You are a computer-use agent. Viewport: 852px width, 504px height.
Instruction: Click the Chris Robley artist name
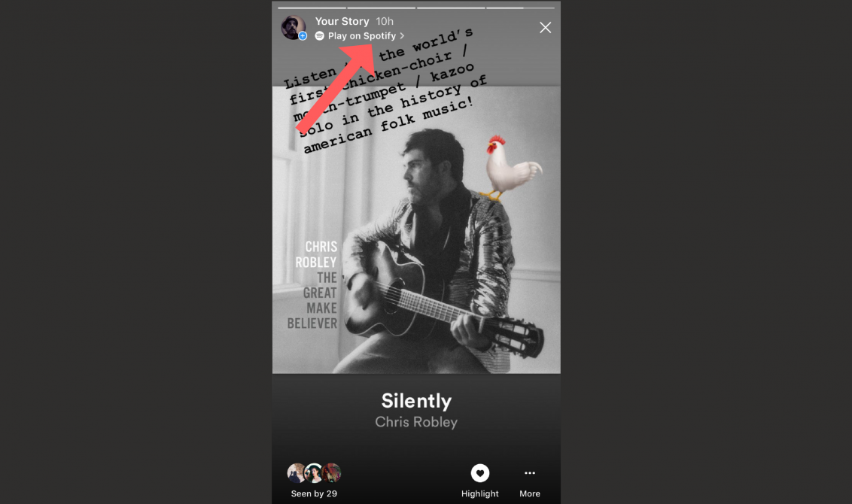[x=416, y=422]
